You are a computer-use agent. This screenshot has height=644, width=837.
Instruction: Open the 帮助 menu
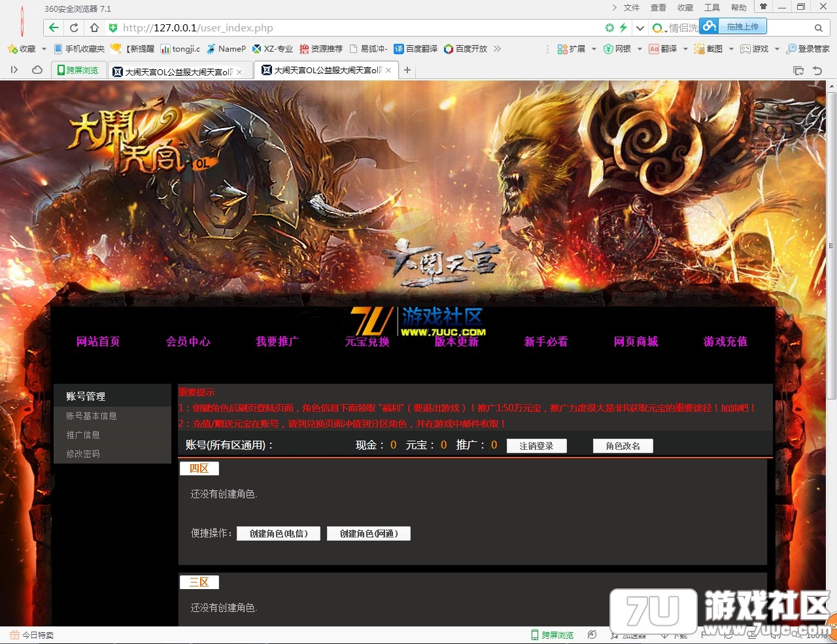click(738, 8)
